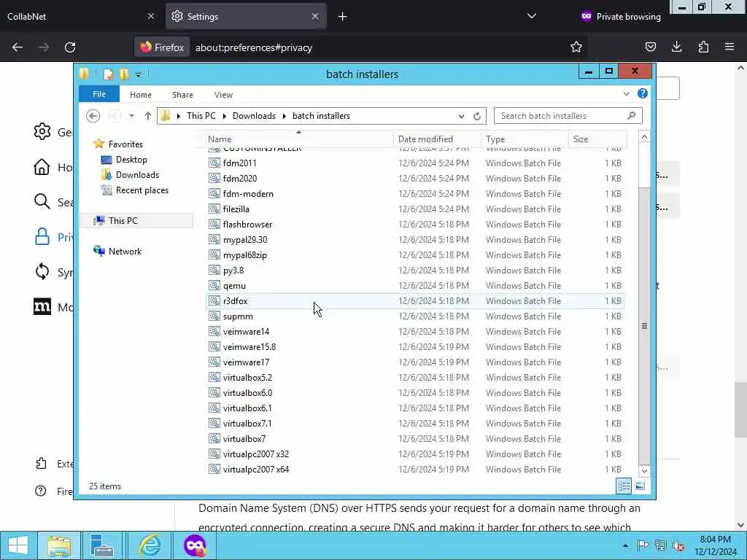Open Server Manager taskbar icon

coord(102,545)
